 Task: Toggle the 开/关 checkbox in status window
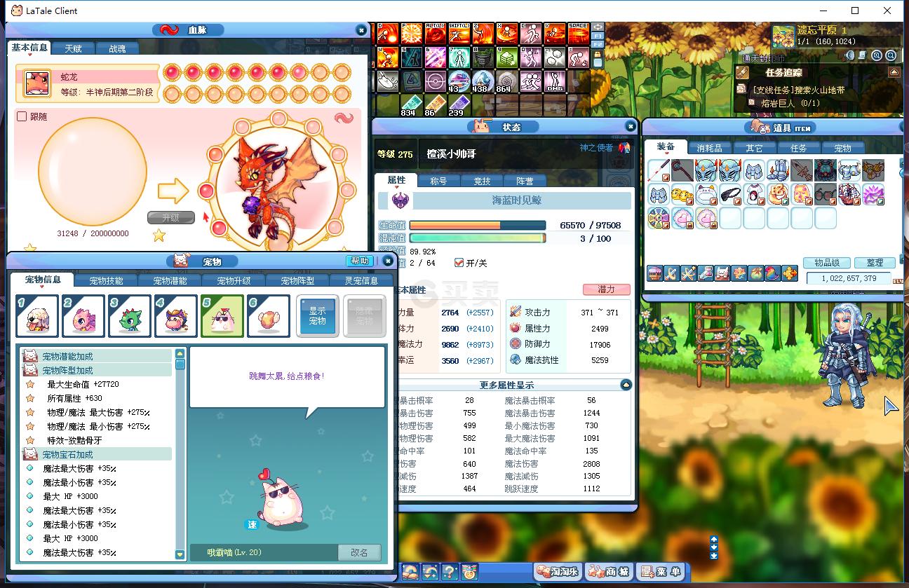point(459,263)
